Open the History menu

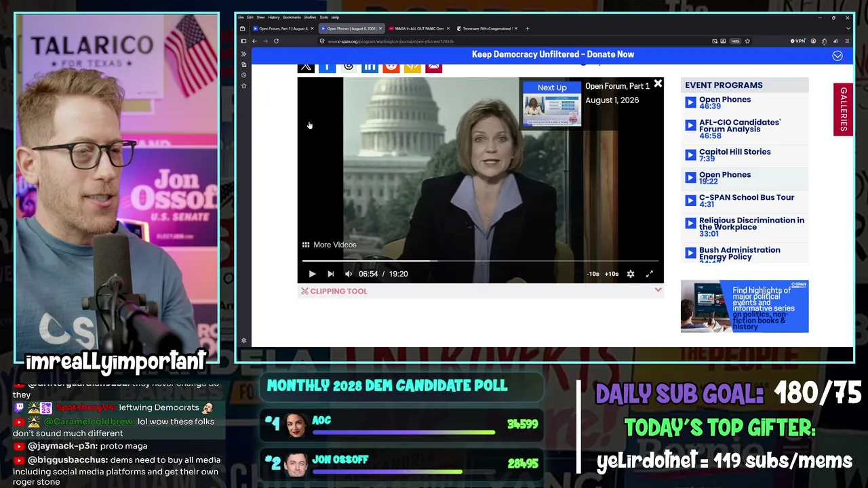click(273, 17)
